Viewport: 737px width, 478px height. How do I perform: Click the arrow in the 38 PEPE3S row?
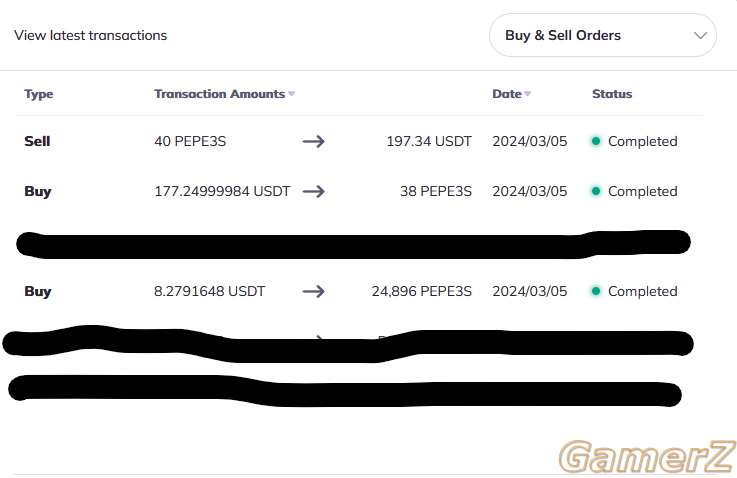pyautogui.click(x=314, y=191)
